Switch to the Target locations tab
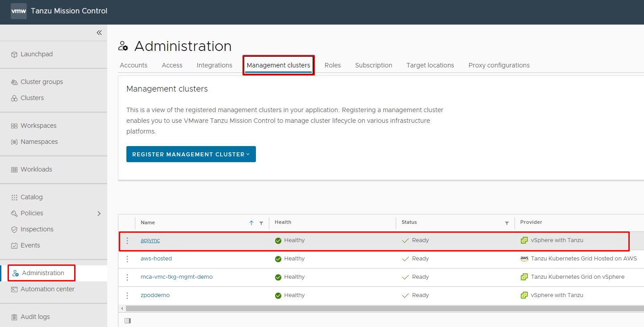This screenshot has width=644, height=327. pos(430,65)
